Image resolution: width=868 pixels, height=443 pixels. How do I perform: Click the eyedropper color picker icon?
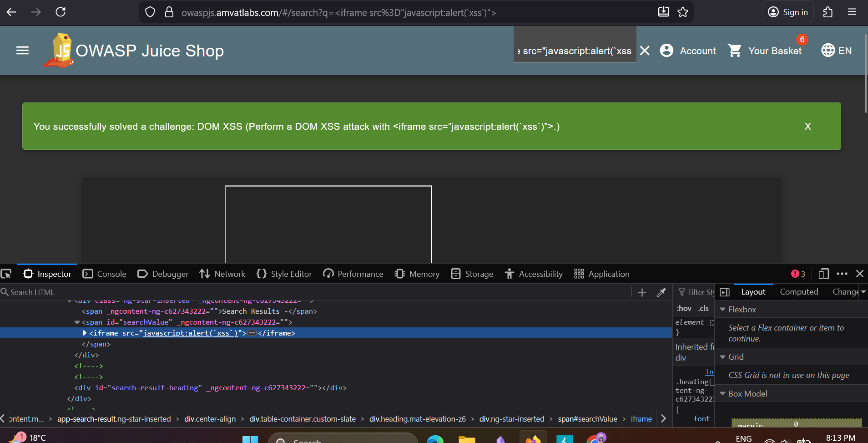[661, 292]
